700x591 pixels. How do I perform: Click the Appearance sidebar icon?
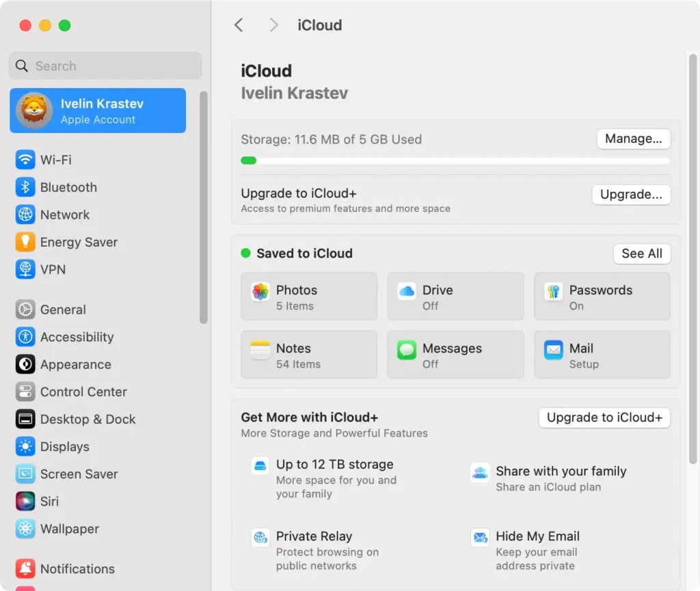point(25,364)
